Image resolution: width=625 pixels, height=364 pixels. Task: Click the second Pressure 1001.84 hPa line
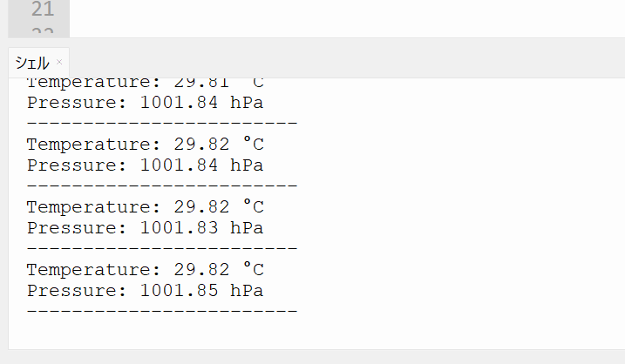[145, 165]
